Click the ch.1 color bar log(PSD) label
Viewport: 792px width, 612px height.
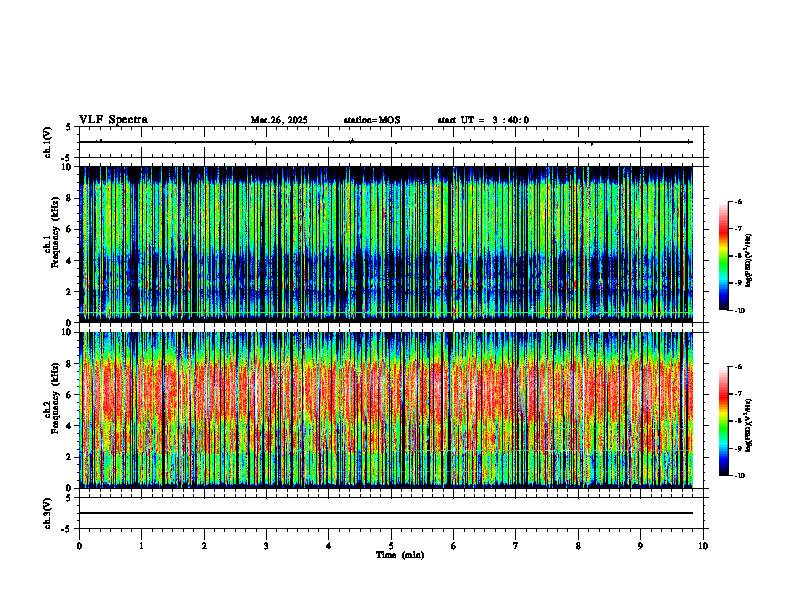pyautogui.click(x=749, y=261)
